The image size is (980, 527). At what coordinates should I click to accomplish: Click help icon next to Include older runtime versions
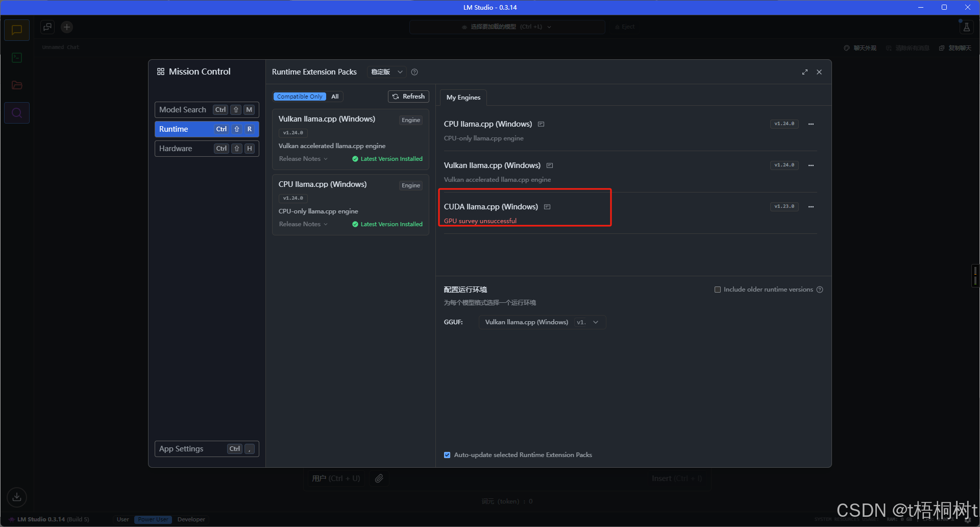820,290
